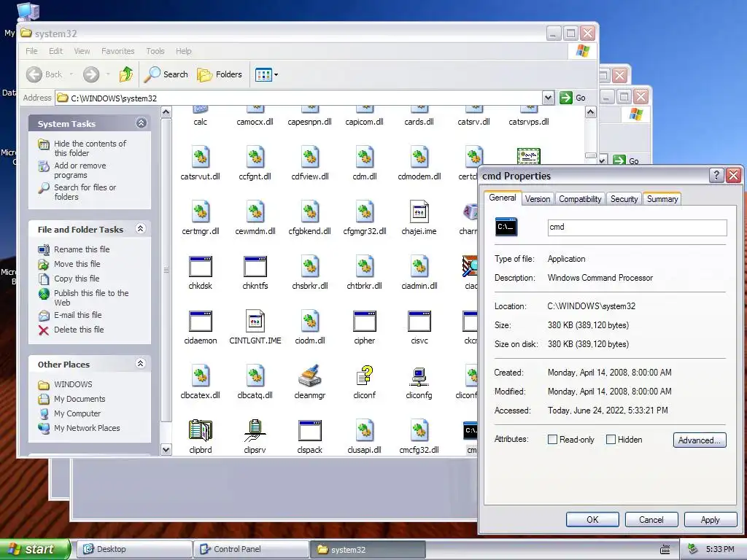Switch to Control Panel taskbar button
This screenshot has width=747, height=560.
(251, 549)
